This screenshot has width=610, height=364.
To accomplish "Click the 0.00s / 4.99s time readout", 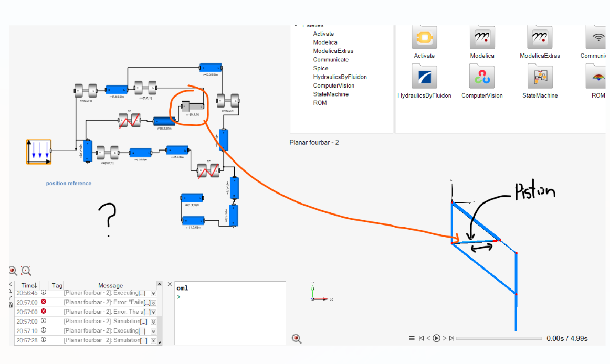I will click(x=567, y=338).
